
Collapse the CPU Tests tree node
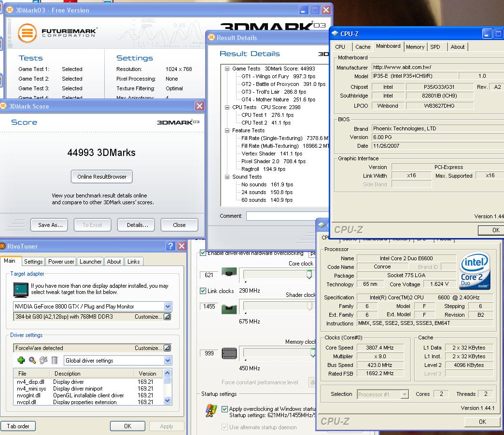tap(227, 107)
